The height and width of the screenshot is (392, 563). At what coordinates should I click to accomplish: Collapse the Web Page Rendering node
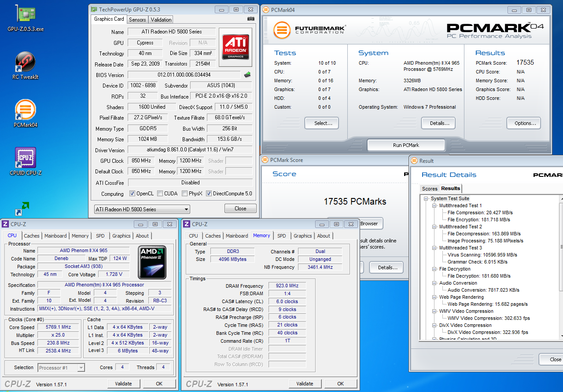click(434, 297)
